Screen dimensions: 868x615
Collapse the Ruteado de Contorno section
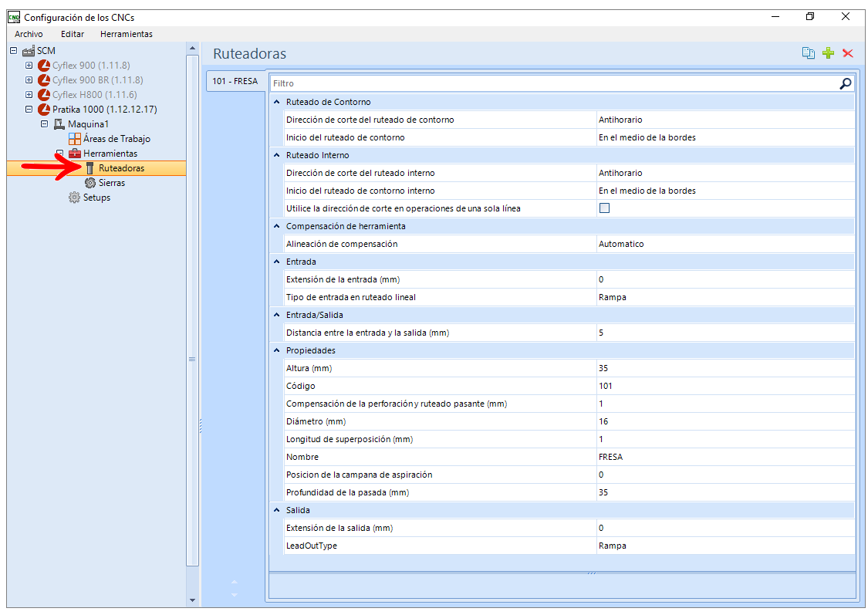(x=277, y=102)
